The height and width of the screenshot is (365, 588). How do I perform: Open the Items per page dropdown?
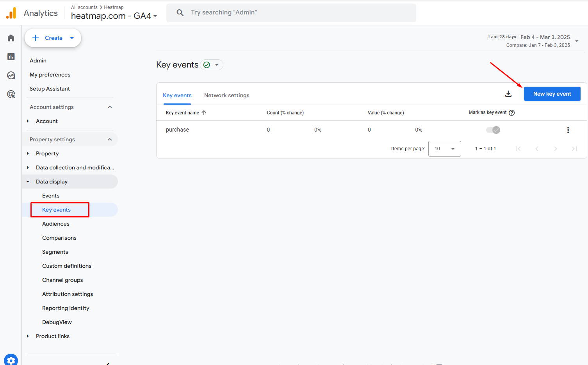[445, 149]
